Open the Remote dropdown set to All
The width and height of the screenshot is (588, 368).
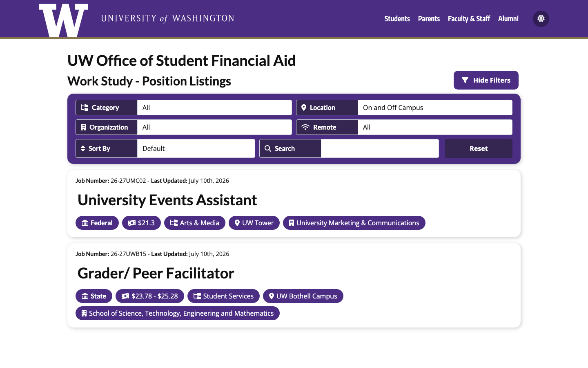click(435, 127)
